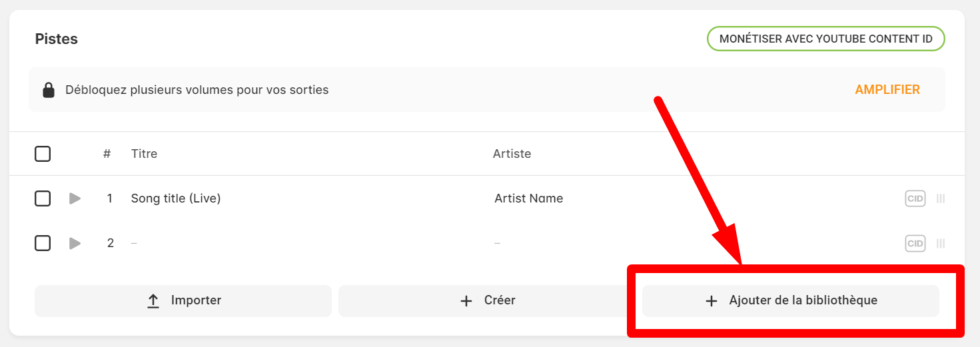Viewport: 980px width, 347px height.
Task: Click the Titre column header
Action: point(145,154)
